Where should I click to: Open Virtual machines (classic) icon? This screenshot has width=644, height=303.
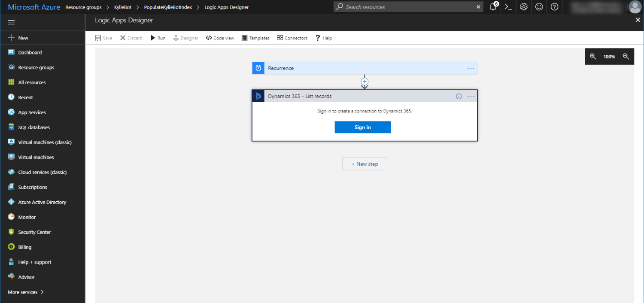[x=11, y=142]
